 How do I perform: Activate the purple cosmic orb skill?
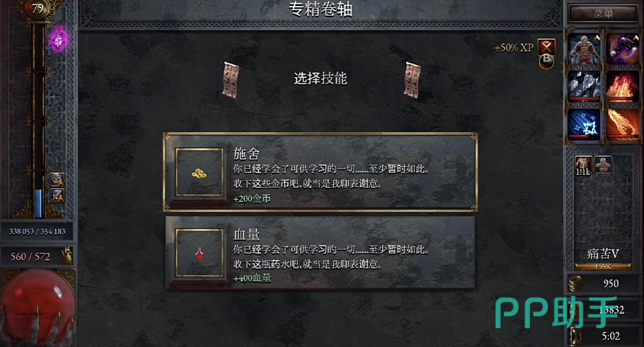[x=623, y=49]
